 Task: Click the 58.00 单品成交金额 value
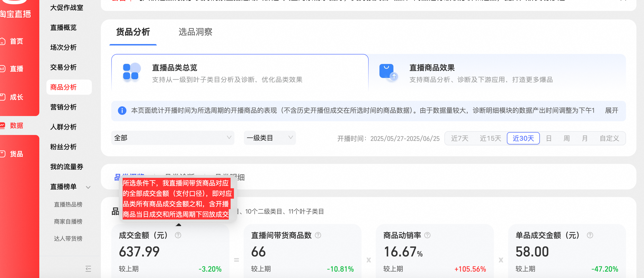point(532,251)
